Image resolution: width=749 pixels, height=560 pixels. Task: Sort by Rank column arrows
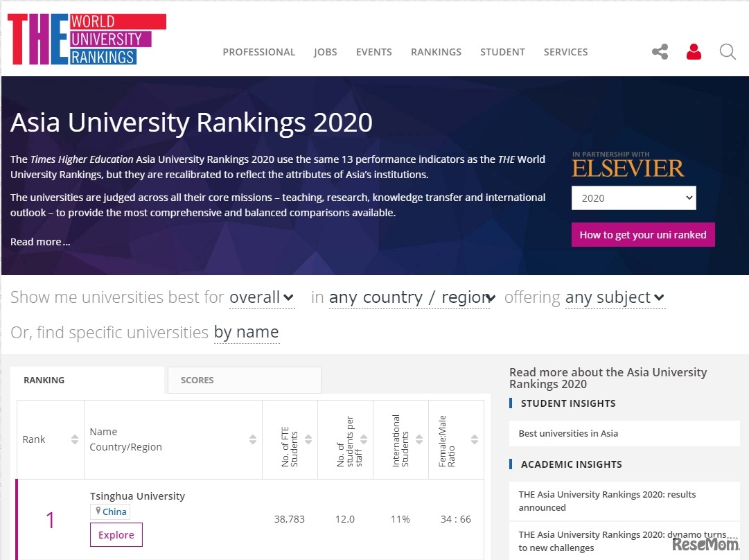(74, 439)
